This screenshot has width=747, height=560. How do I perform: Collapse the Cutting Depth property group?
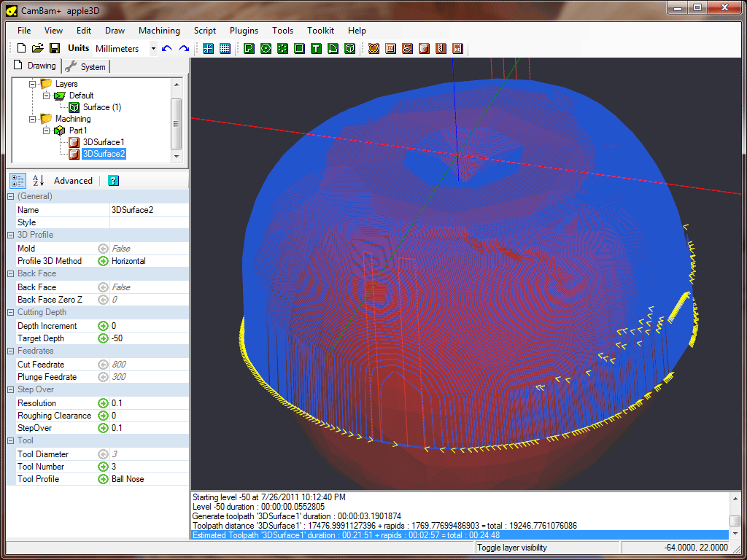click(x=11, y=312)
